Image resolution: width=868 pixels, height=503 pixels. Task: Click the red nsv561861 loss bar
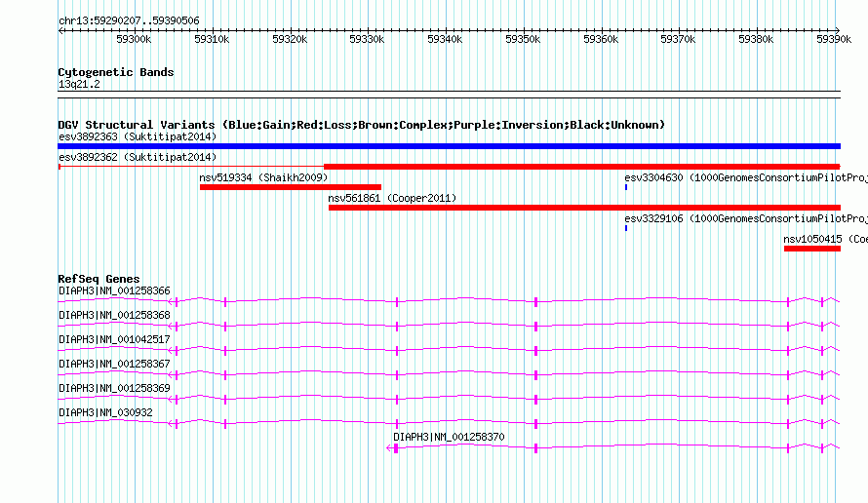click(x=584, y=208)
